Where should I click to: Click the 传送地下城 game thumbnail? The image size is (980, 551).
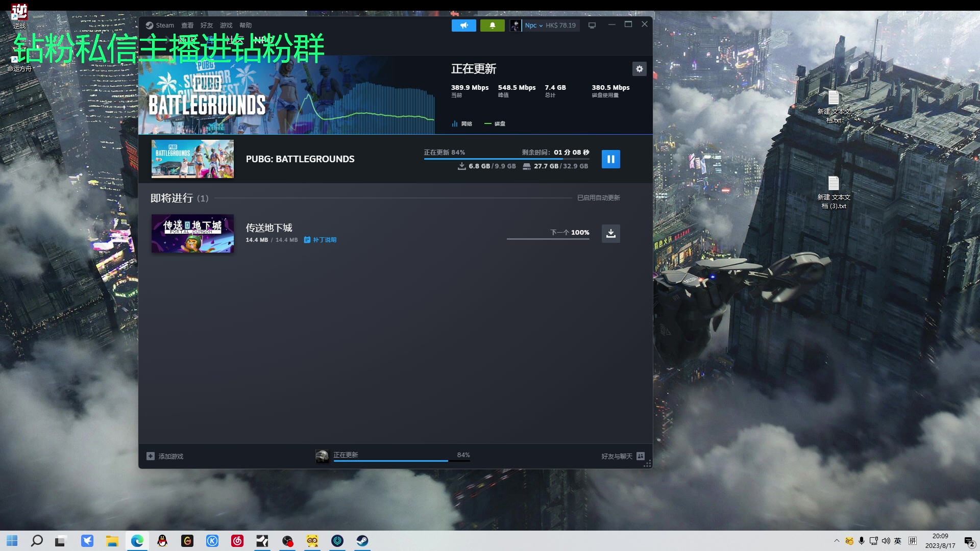pos(192,234)
